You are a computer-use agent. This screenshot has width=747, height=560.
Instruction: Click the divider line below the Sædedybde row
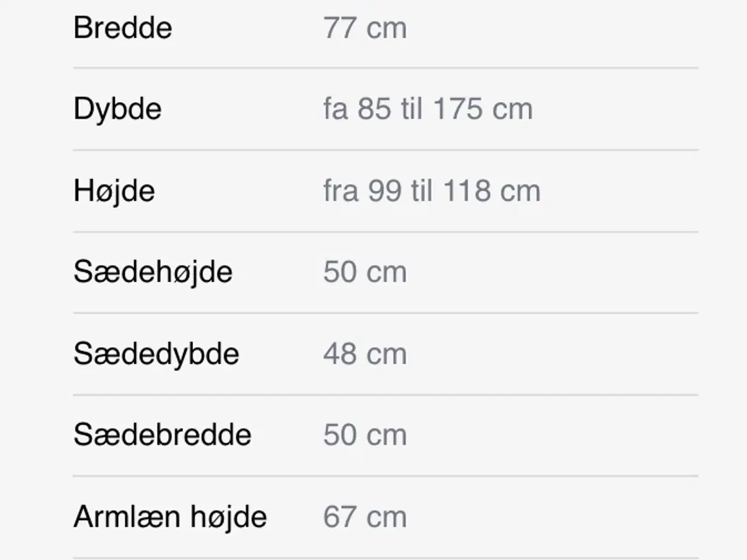coord(386,394)
